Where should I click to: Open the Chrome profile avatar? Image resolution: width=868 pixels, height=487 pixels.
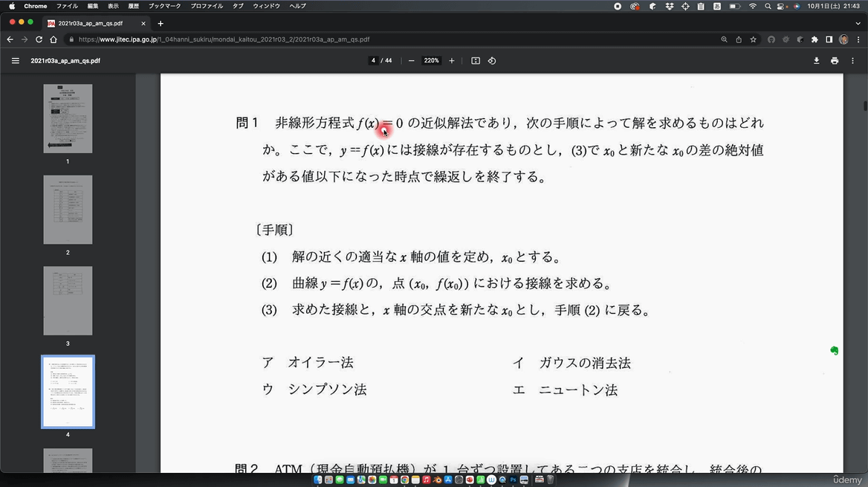[843, 39]
